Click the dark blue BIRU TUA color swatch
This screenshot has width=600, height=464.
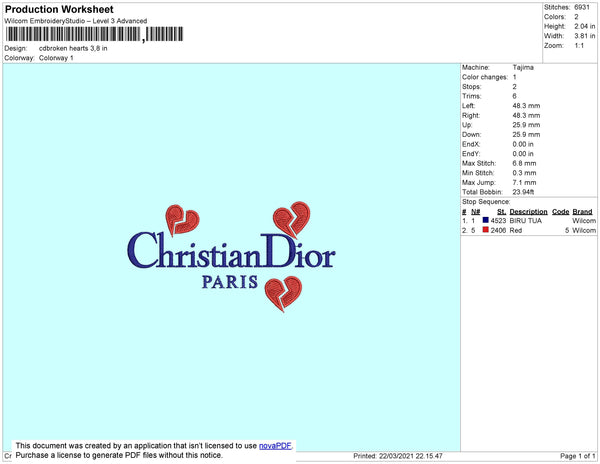[x=486, y=220]
